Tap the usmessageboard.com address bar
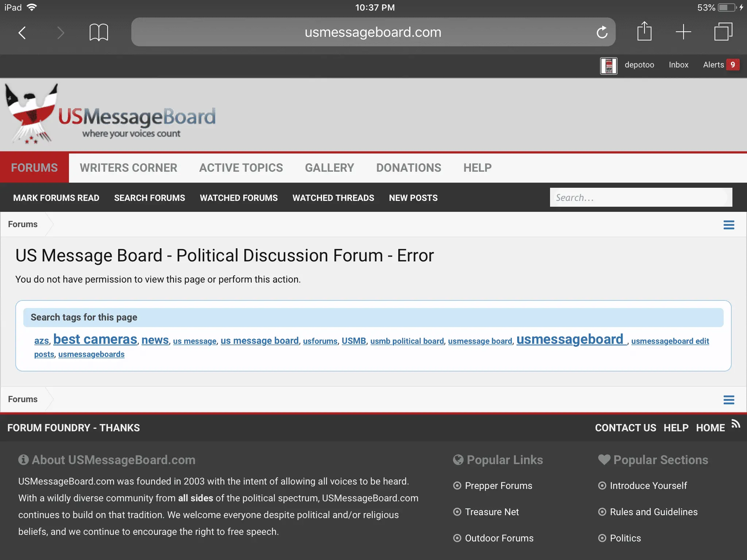Viewport: 747px width, 560px height. click(x=373, y=32)
